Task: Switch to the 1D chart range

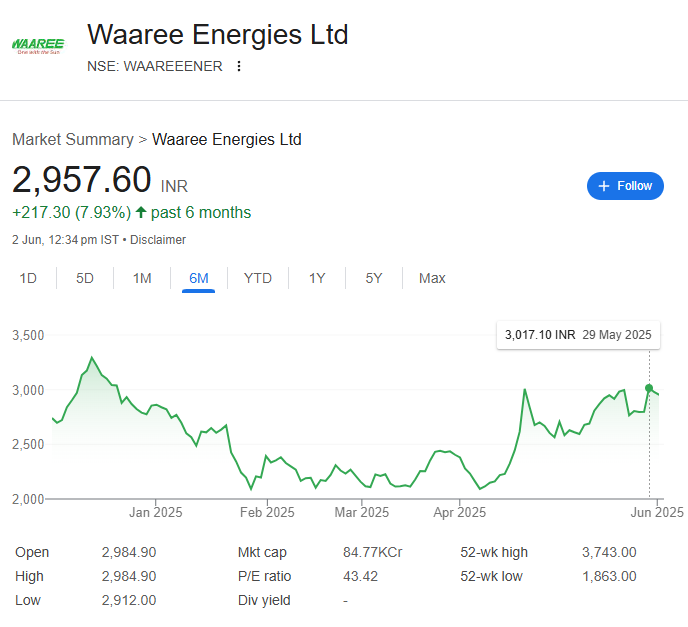Action: point(28,278)
